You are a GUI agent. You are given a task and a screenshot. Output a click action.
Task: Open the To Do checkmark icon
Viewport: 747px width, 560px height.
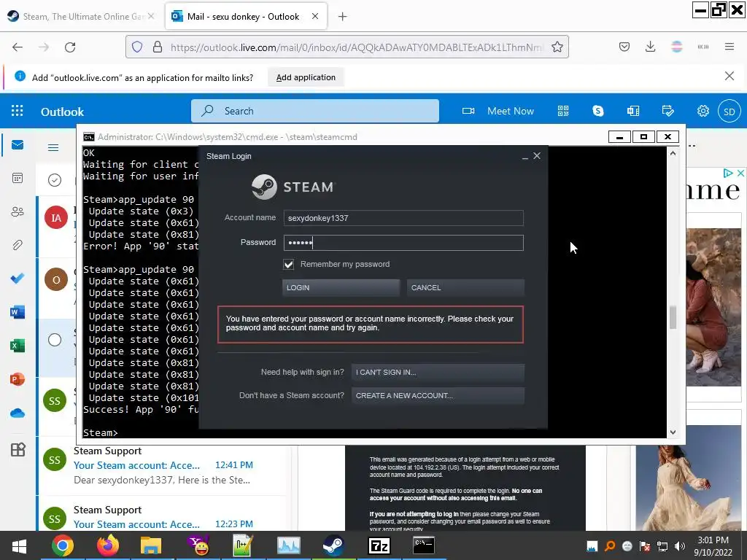[18, 278]
